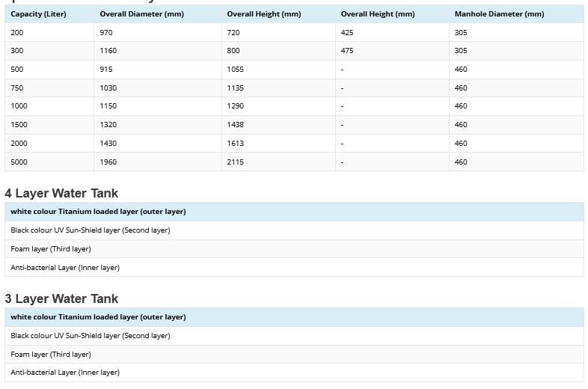Click the Manhole Diameter (mm) column header

pos(499,14)
